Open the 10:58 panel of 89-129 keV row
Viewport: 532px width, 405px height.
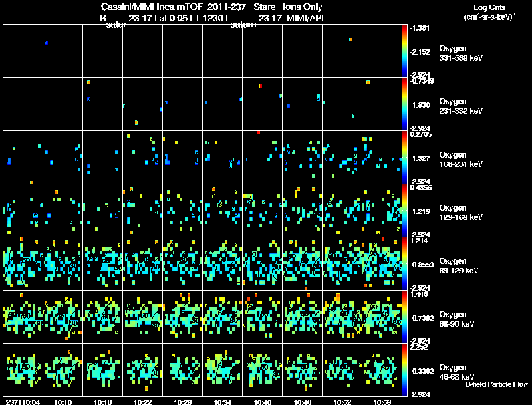[x=382, y=263]
